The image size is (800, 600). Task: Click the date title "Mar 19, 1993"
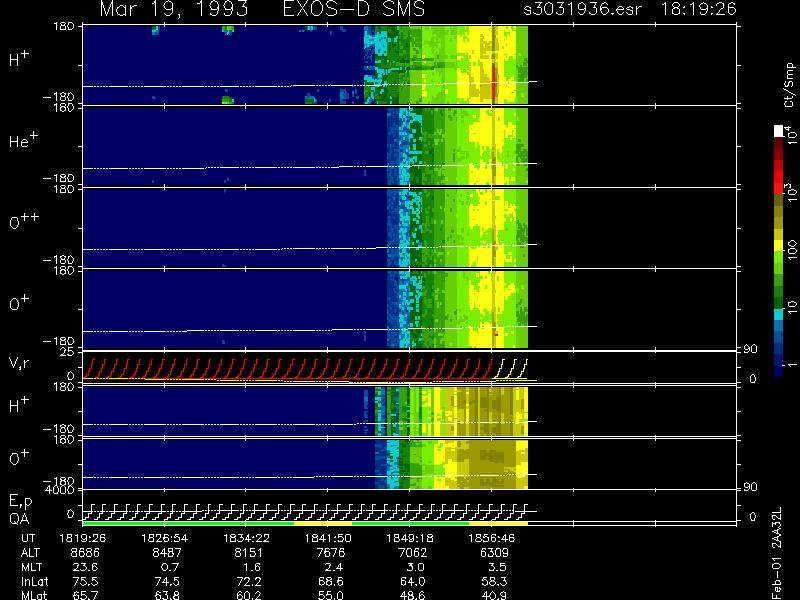[x=173, y=9]
